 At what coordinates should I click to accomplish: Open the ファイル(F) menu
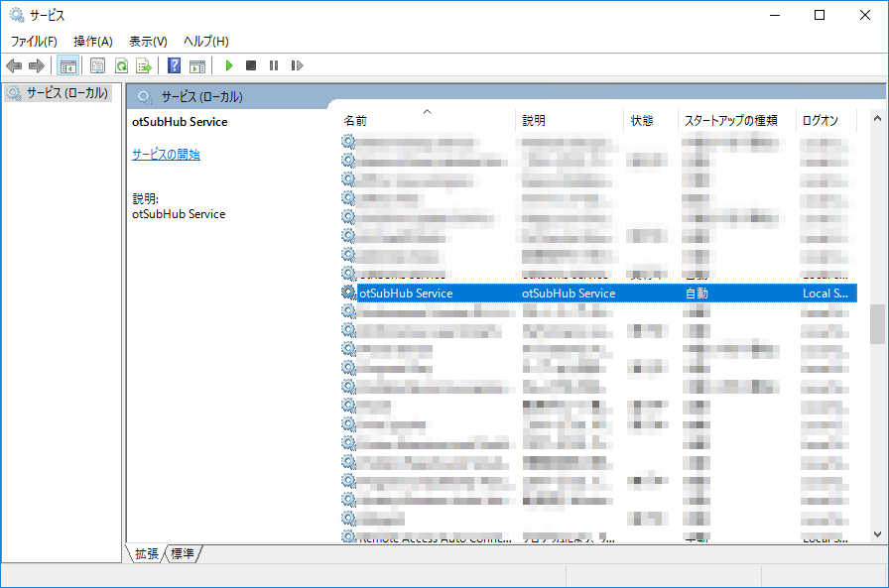pos(34,41)
